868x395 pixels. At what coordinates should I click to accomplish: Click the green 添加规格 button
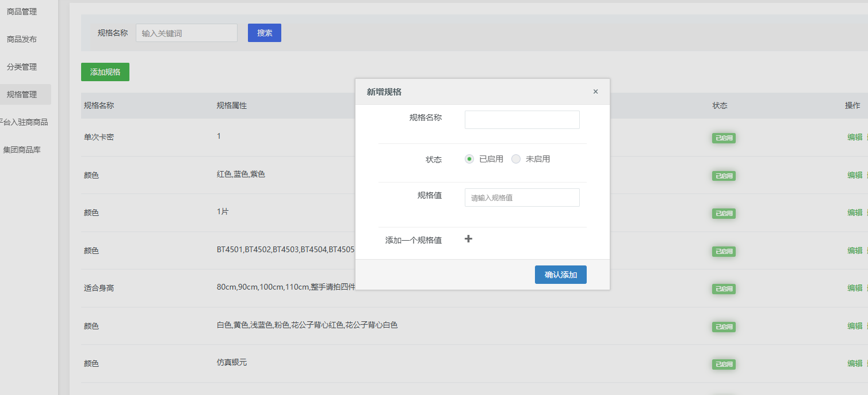[105, 72]
